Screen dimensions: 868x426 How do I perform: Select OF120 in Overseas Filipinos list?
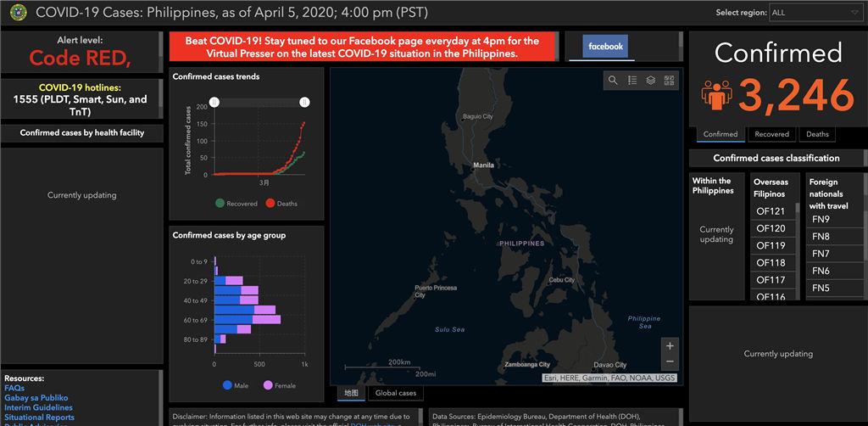(771, 229)
